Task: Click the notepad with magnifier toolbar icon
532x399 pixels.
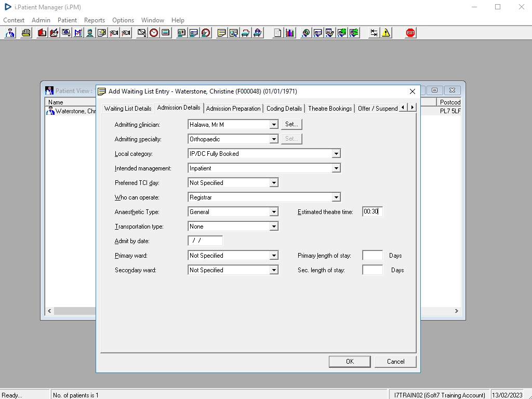Action: (x=233, y=33)
